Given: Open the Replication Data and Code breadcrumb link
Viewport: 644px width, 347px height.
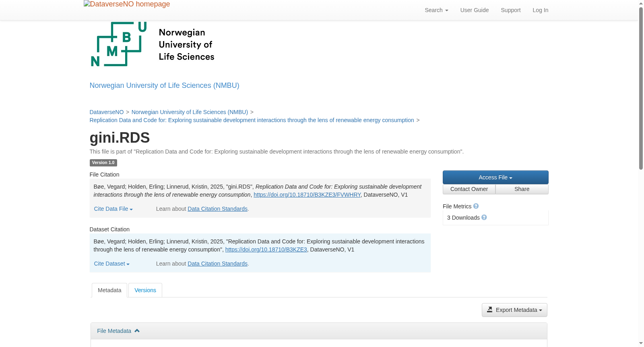Looking at the screenshot, I should click(252, 120).
